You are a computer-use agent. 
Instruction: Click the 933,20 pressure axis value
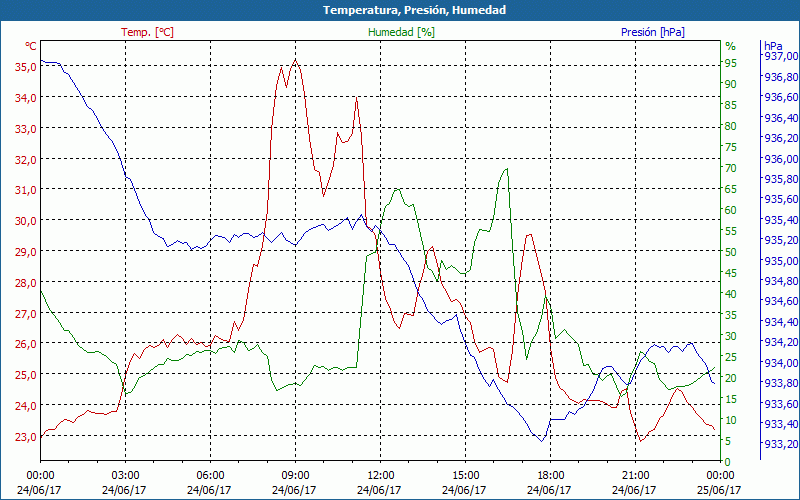pyautogui.click(x=781, y=444)
